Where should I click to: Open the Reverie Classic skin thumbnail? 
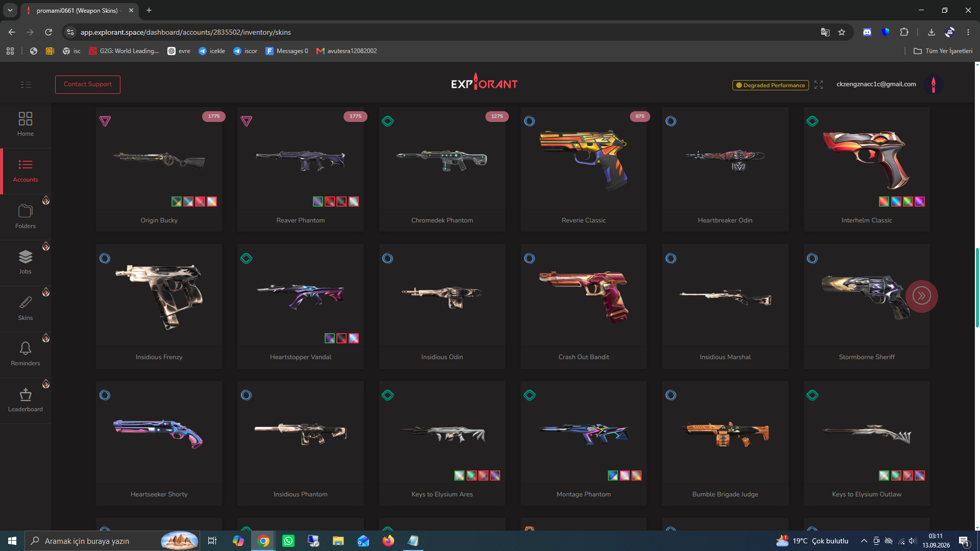click(584, 160)
